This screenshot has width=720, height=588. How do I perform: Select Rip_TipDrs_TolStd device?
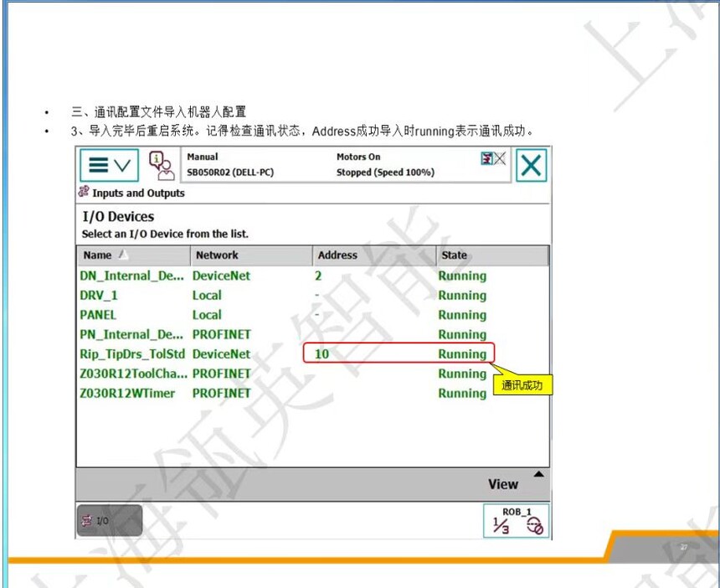[312, 354]
